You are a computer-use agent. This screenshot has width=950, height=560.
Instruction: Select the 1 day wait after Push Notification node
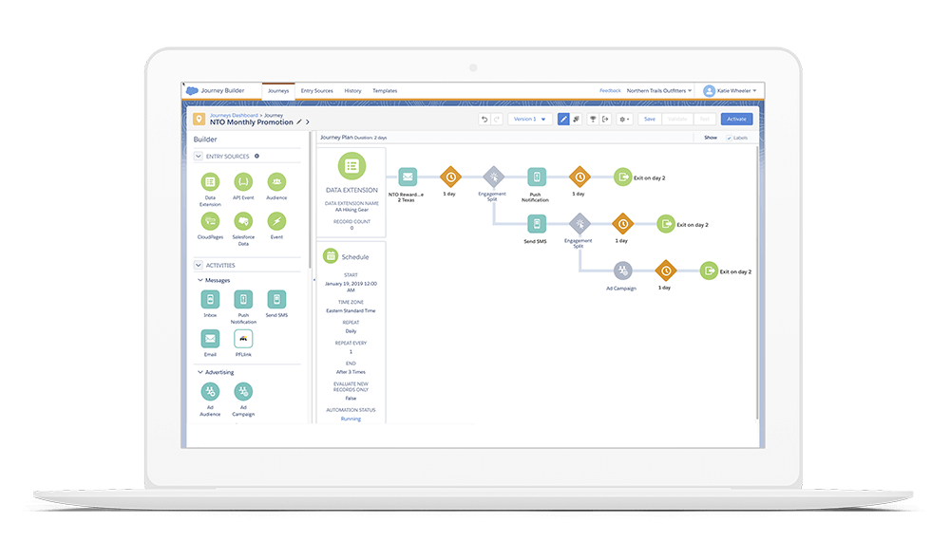pos(579,177)
